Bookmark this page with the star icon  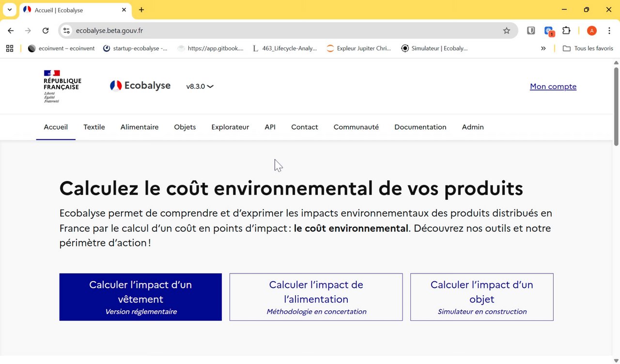pos(507,30)
